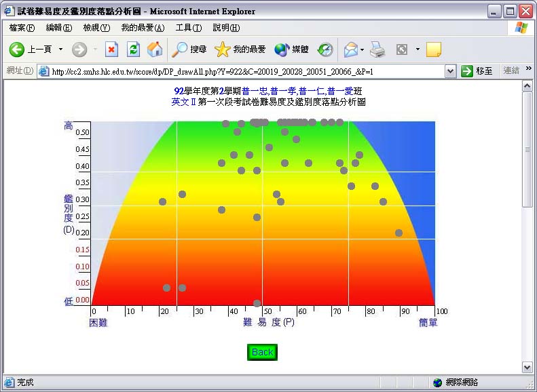Viewport: 537px width, 392px height.
Task: Open the address bar URL dropdown
Action: pos(450,71)
